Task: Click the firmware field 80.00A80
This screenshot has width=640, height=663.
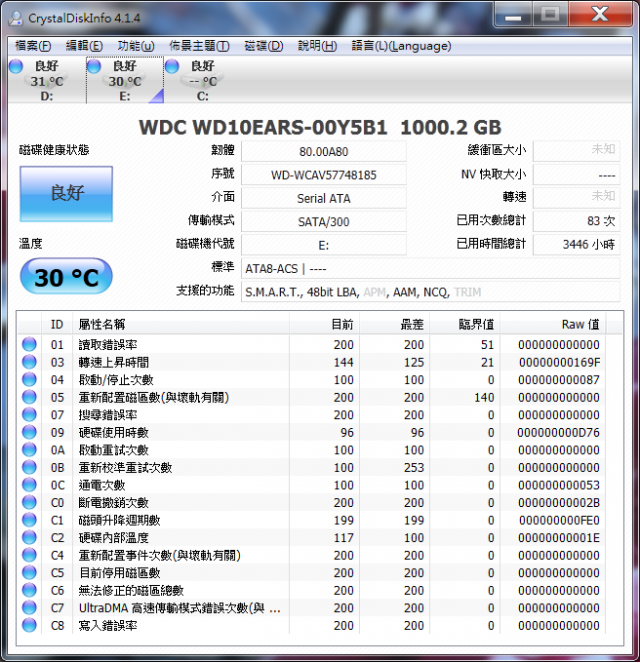Action: coord(324,151)
